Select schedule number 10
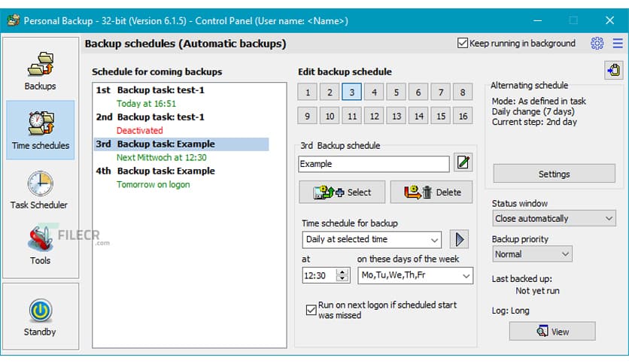This screenshot has height=364, width=629. (x=330, y=116)
